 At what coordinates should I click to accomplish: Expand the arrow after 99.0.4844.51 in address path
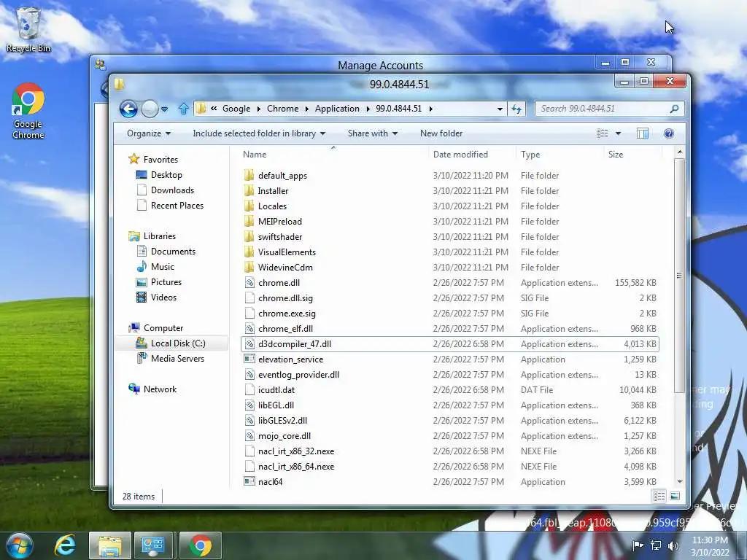coord(430,109)
